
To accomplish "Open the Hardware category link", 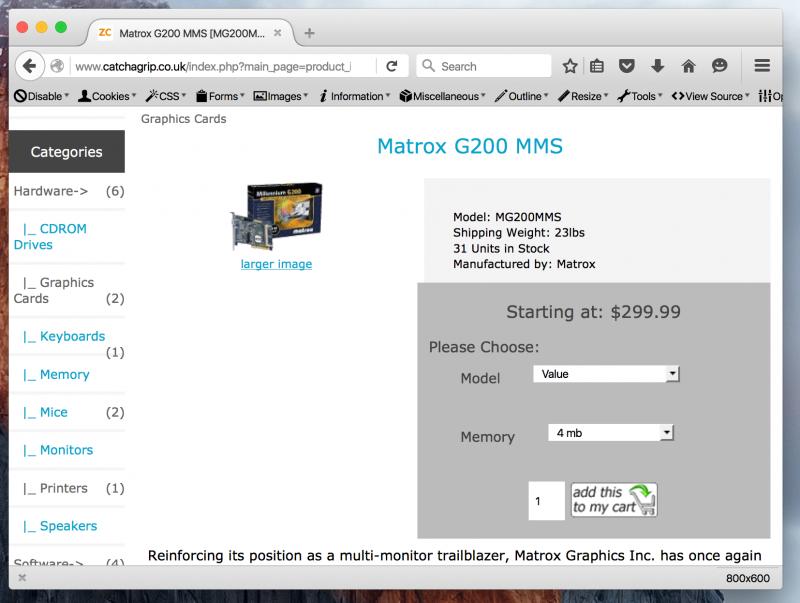I will [x=51, y=191].
